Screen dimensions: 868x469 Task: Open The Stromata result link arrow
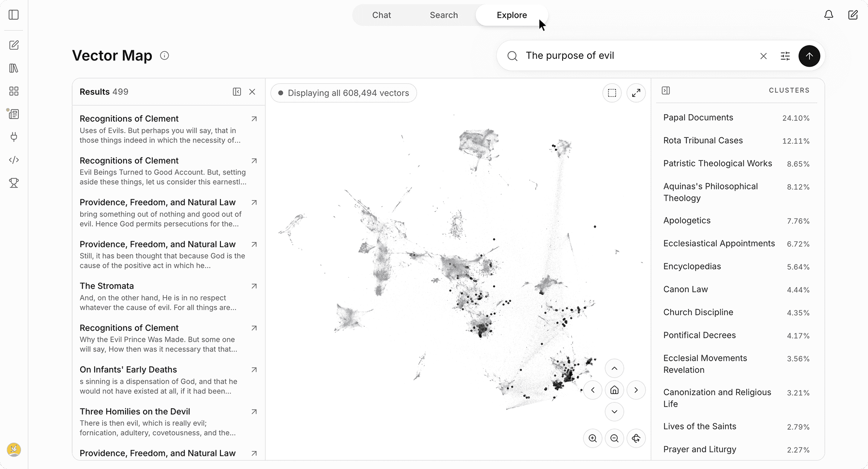click(x=254, y=286)
